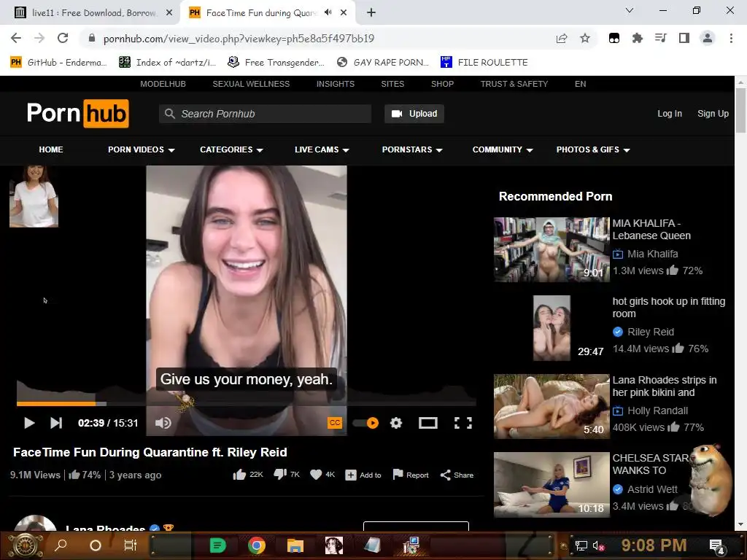Open the GitHub - Enderma... bookmark
Screen dimensions: 747x560
tap(58, 63)
